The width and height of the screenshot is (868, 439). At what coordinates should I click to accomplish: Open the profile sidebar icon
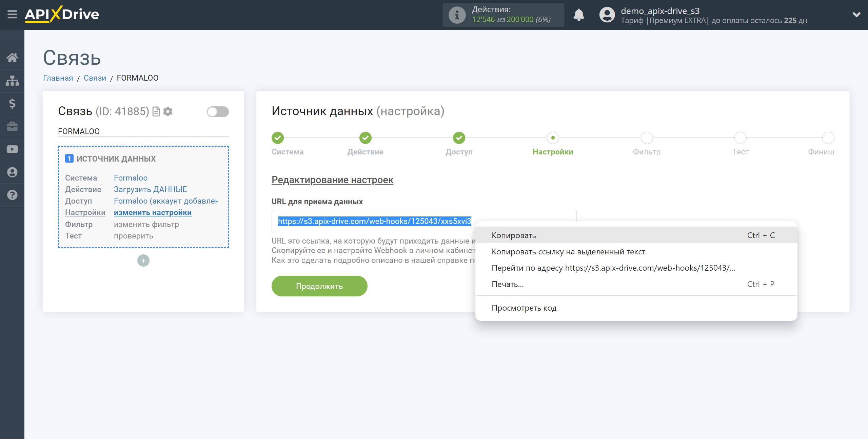12,172
